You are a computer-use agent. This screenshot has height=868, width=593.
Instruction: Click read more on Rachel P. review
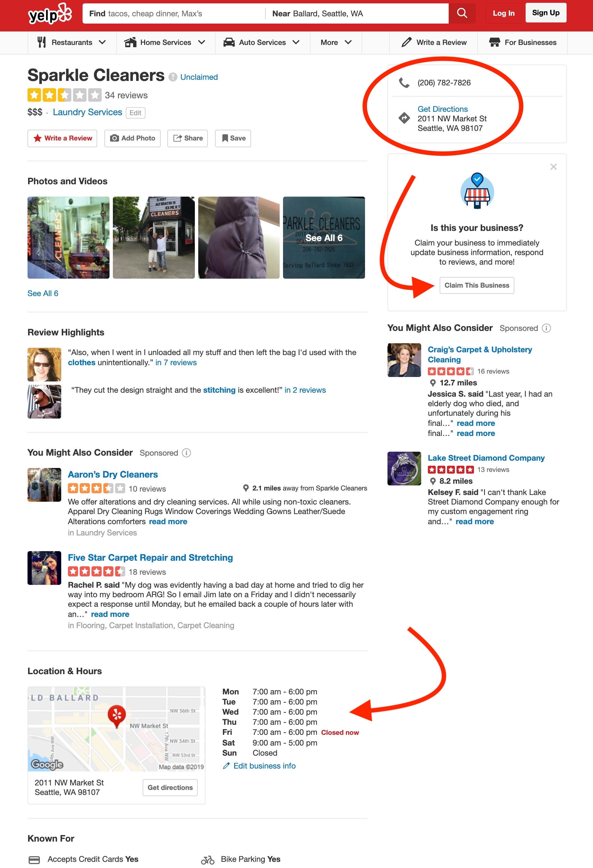click(x=110, y=614)
